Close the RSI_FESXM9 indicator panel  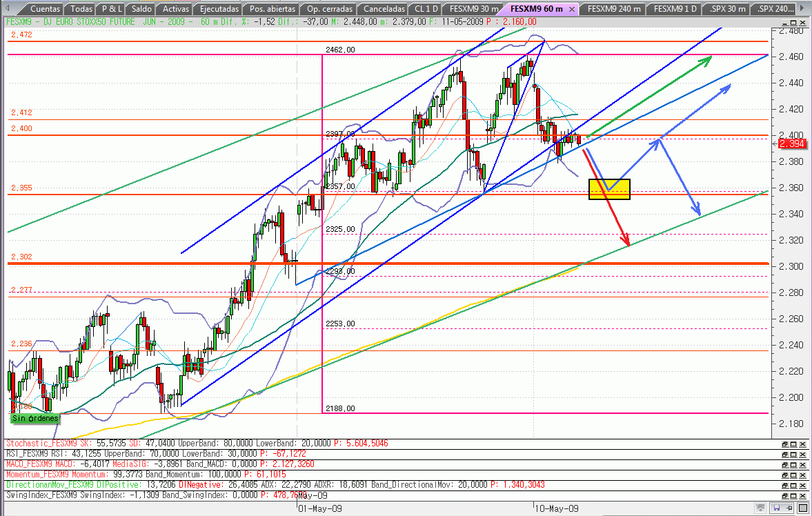tap(802, 455)
